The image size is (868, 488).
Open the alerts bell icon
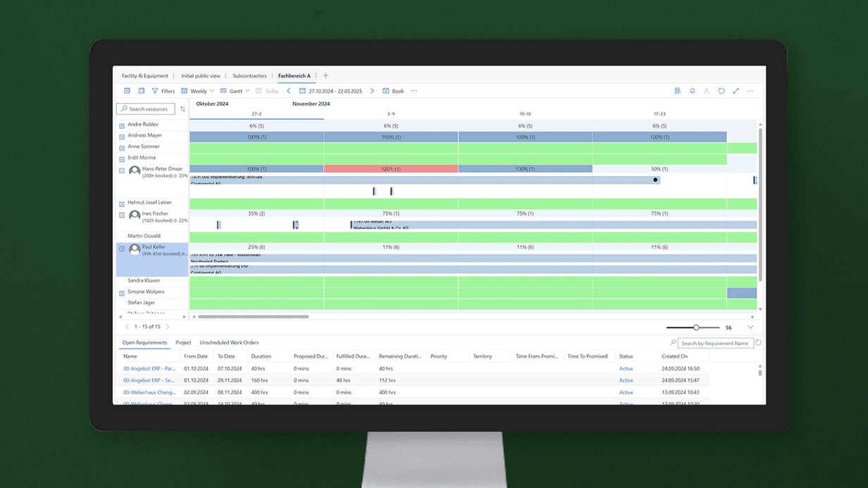(x=692, y=91)
